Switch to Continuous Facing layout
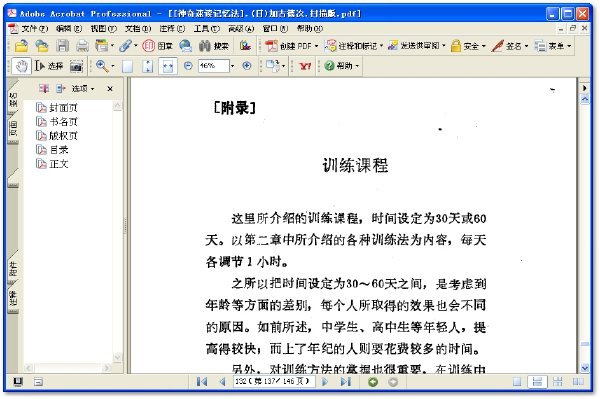600x399 pixels. coord(558,381)
